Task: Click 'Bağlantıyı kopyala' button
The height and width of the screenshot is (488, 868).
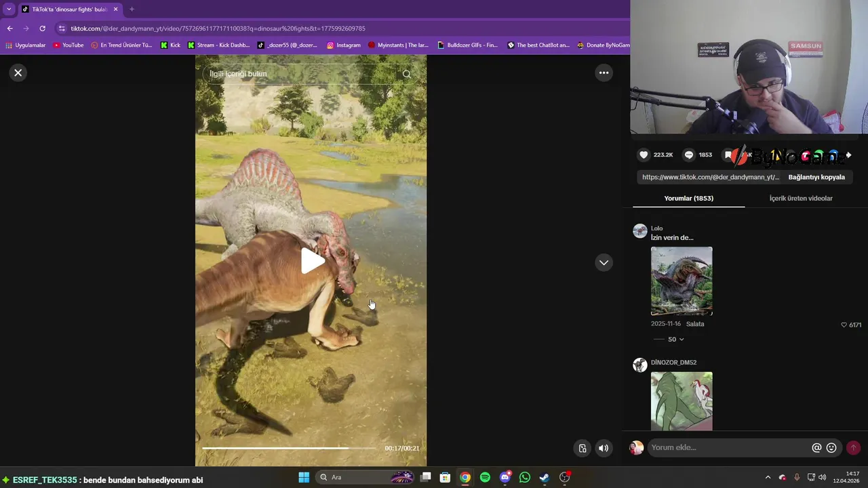Action: tap(816, 177)
